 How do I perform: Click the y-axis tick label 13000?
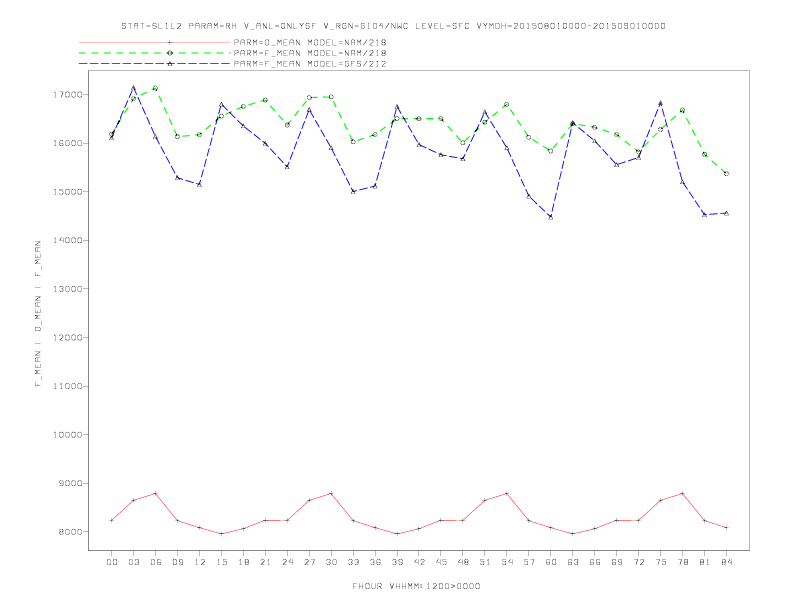point(67,289)
